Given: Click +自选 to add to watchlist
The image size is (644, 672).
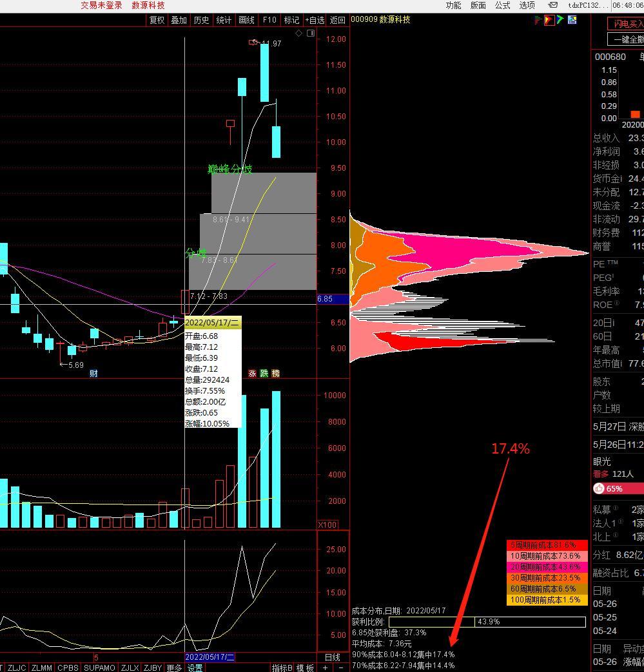Looking at the screenshot, I should click(315, 20).
